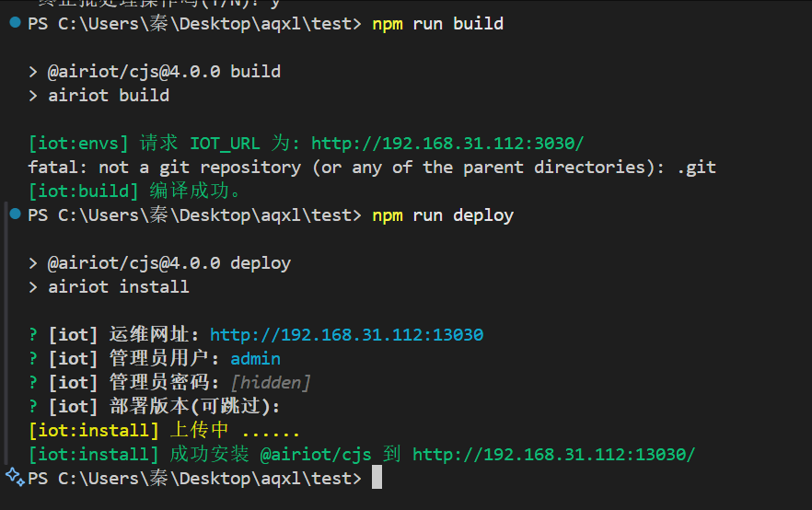Click the '@airiot/cjs@4.0.0 deploy' script line

coord(169,263)
